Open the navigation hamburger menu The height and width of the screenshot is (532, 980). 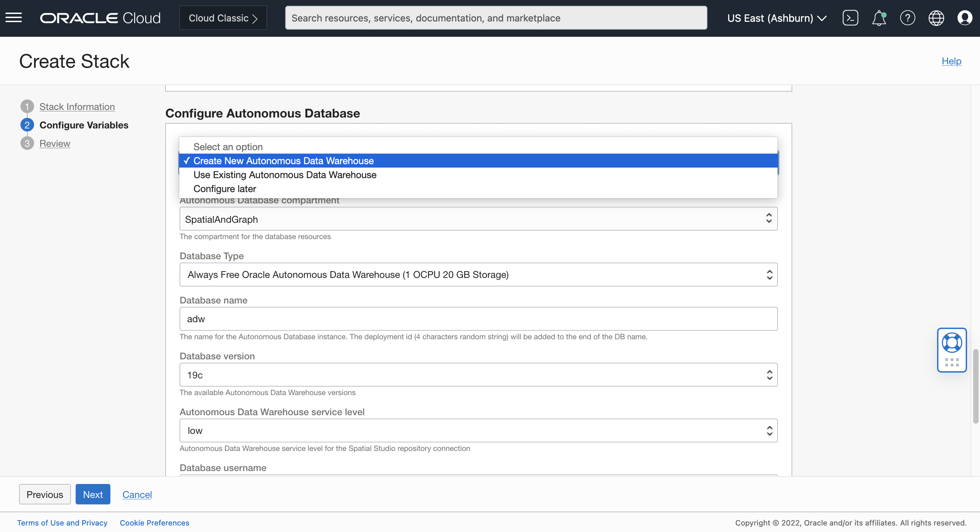tap(14, 17)
